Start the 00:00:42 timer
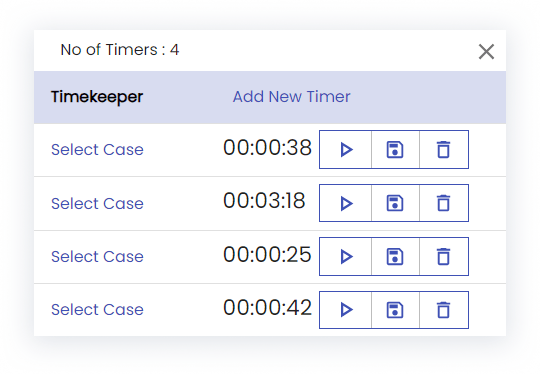The image size is (540, 374). tap(346, 310)
